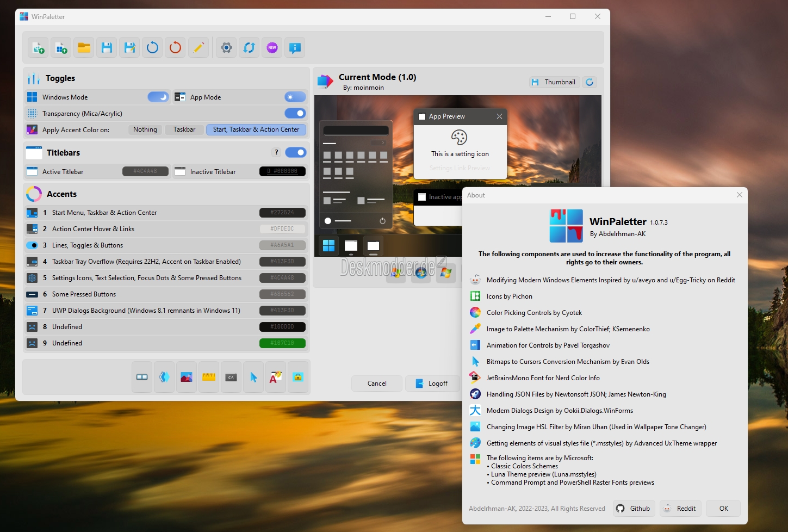Toggle Windows Mode dark/light switch
Viewport: 788px width, 532px height.
tap(158, 97)
